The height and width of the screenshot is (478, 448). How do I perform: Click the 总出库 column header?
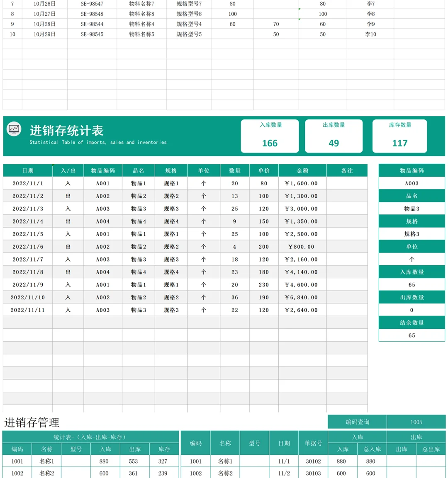[431, 449]
